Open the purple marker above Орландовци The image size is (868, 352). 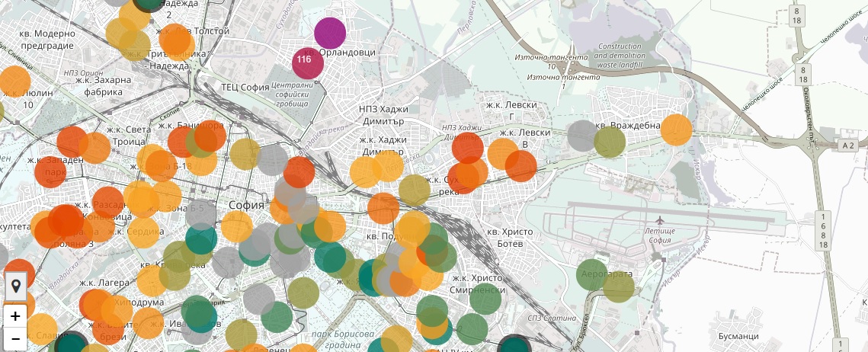330,34
